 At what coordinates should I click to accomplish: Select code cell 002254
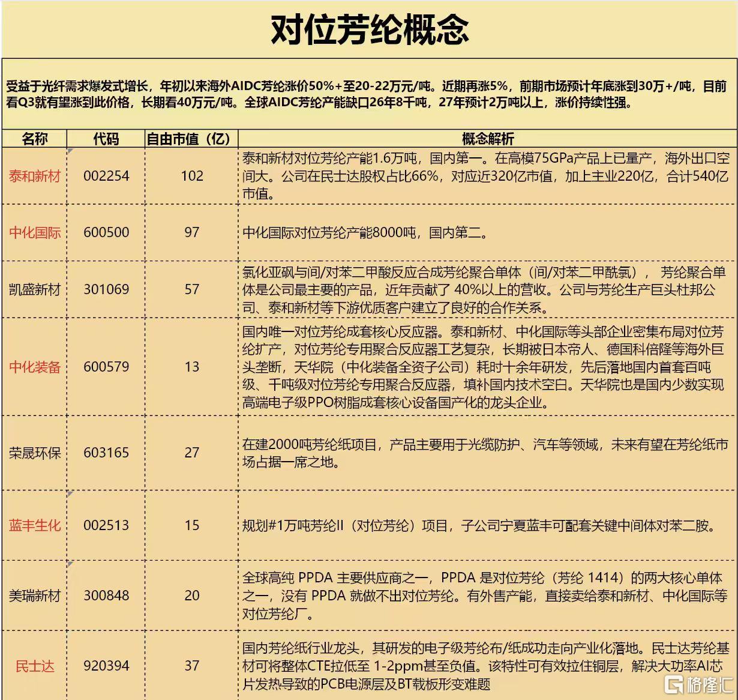106,176
